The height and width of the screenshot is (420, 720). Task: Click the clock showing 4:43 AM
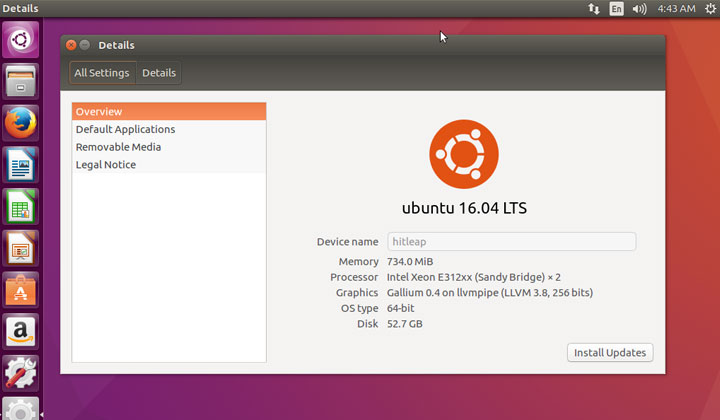pyautogui.click(x=676, y=9)
